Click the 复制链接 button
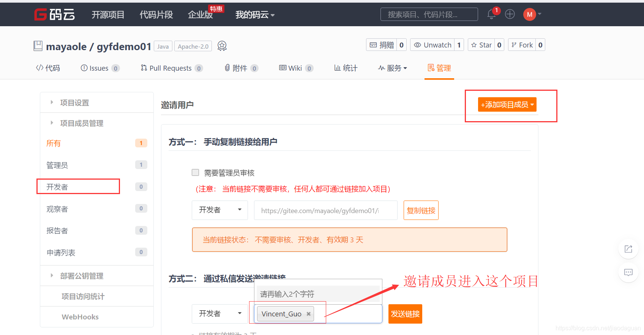 (421, 210)
